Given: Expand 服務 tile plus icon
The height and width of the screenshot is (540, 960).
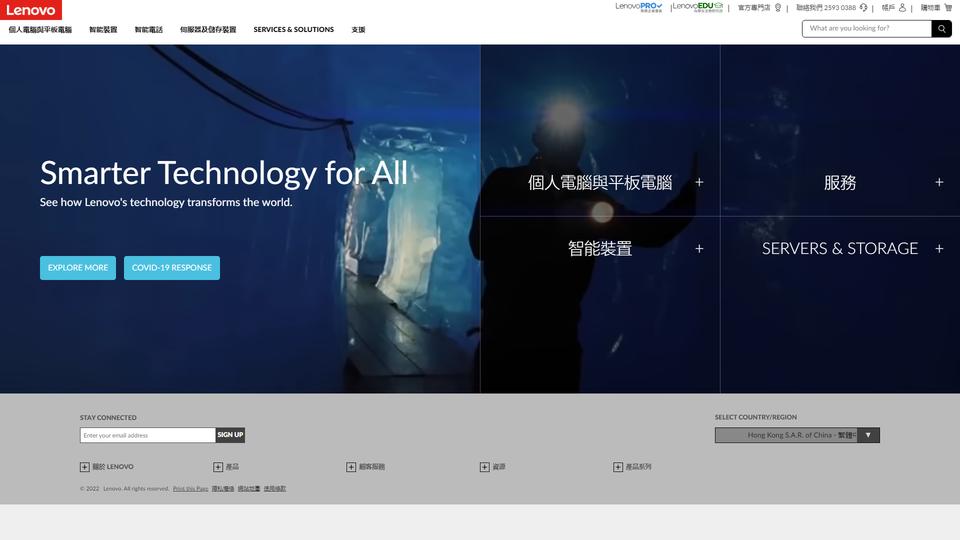Looking at the screenshot, I should pos(939,182).
